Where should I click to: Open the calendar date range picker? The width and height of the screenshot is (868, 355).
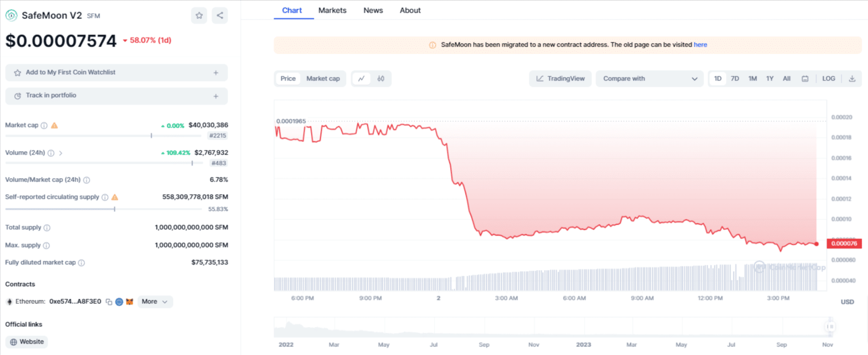coord(805,79)
